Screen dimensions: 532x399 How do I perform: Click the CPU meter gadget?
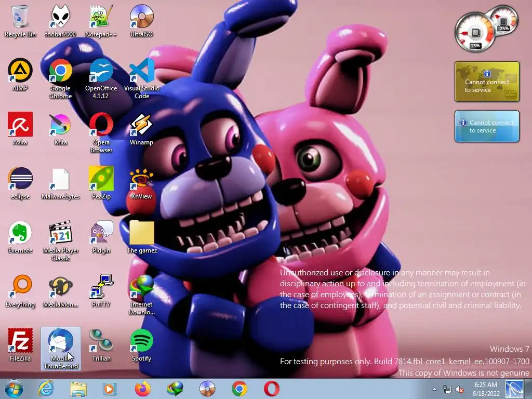click(475, 33)
